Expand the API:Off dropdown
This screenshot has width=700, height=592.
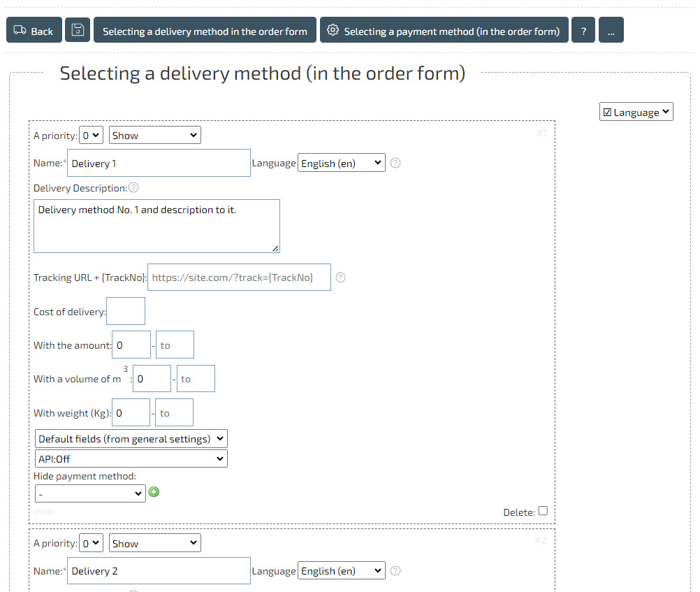click(131, 459)
